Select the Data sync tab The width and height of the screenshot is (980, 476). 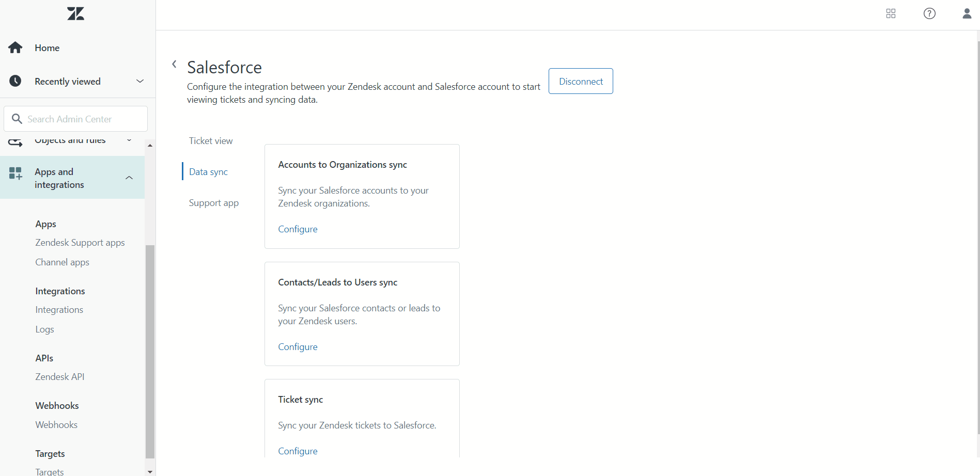point(208,172)
